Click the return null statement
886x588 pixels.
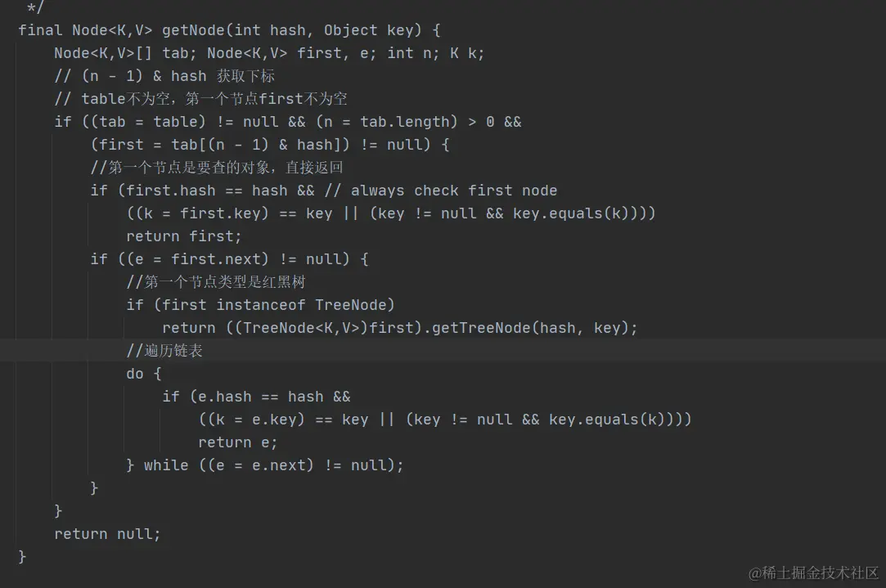(107, 534)
